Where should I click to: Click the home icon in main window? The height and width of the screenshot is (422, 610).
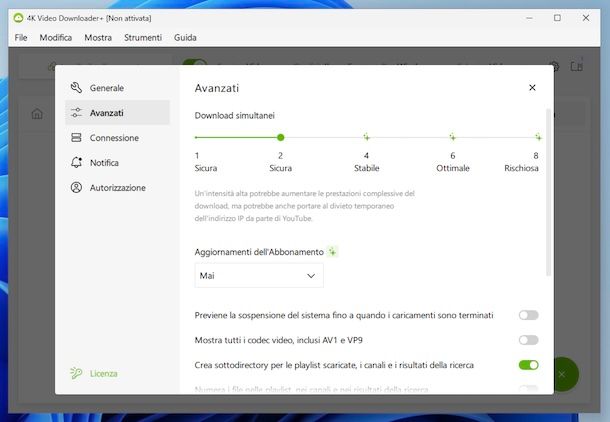click(x=37, y=114)
